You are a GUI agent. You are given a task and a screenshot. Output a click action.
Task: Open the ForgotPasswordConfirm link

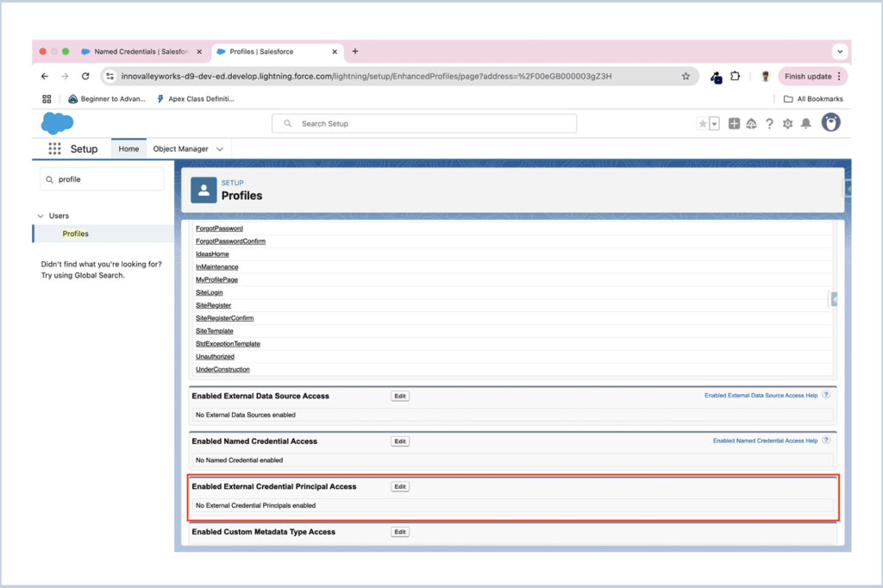230,241
